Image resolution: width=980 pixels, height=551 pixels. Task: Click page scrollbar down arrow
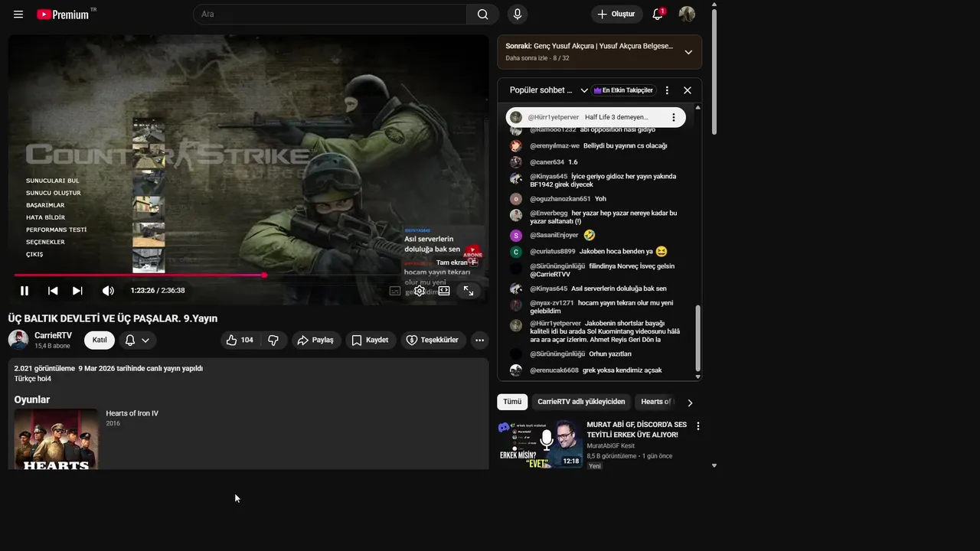(x=714, y=465)
